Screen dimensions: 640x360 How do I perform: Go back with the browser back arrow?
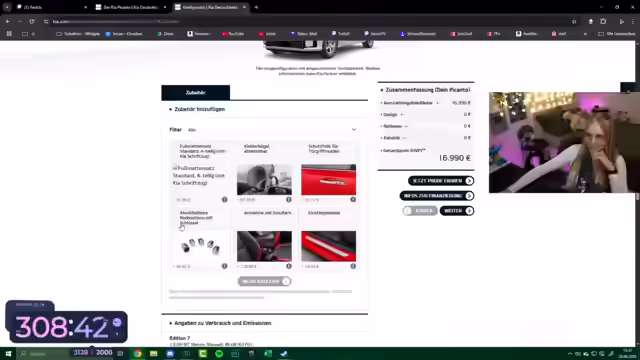[x=7, y=21]
